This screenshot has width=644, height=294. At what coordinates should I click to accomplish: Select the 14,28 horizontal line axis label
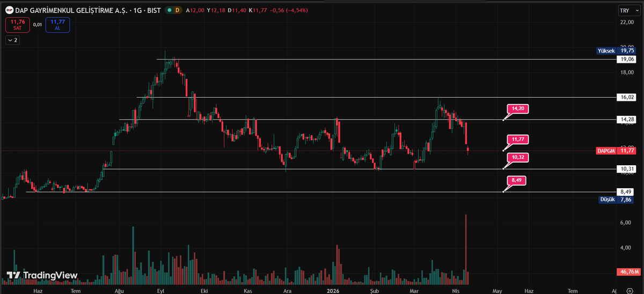pyautogui.click(x=625, y=119)
